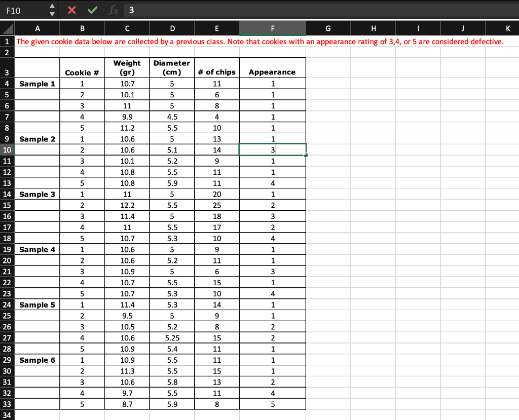The height and width of the screenshot is (420, 519).
Task: Open the fx insert function dialog
Action: 113,10
